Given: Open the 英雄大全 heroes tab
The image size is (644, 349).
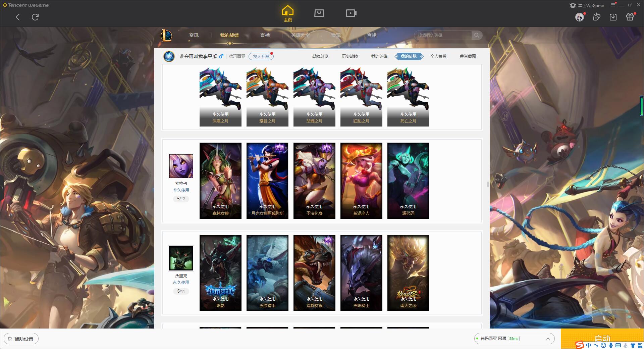Looking at the screenshot, I should click(x=301, y=35).
